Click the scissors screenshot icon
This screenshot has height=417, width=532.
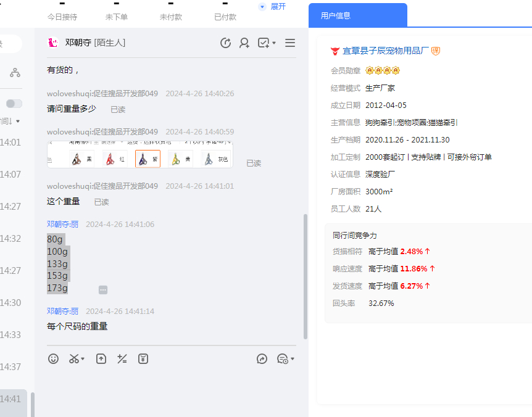pos(74,358)
